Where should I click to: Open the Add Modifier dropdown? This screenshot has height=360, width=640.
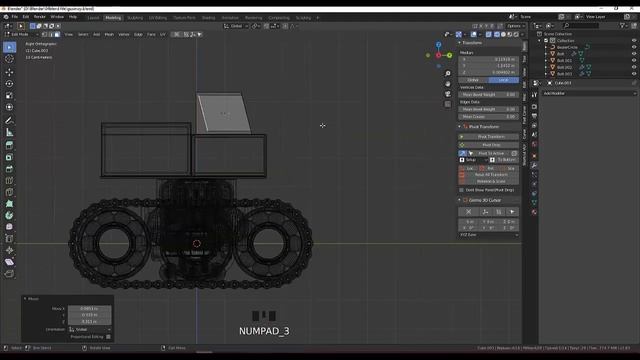click(589, 93)
